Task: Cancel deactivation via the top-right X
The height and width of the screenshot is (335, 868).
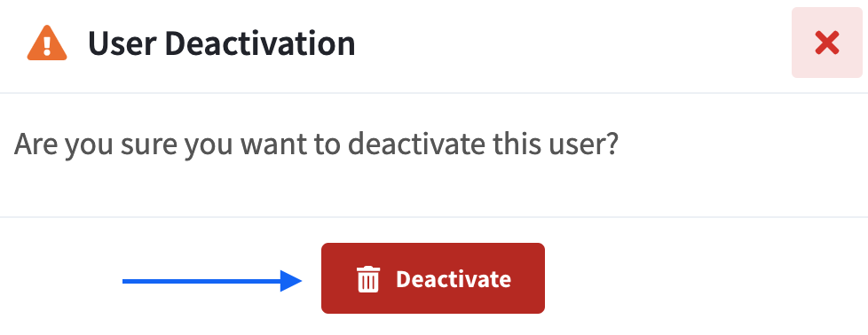Action: pos(827,43)
